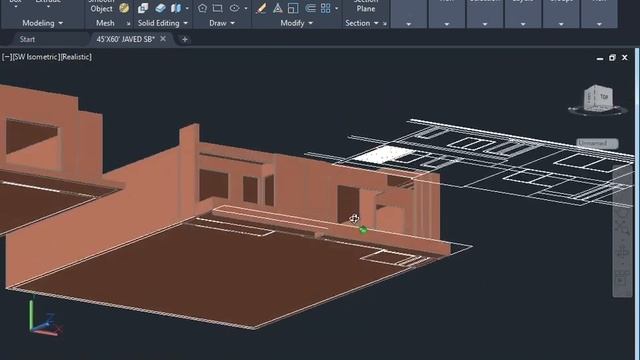Open the Realistic visual style menu
The image size is (640, 360).
click(76, 57)
